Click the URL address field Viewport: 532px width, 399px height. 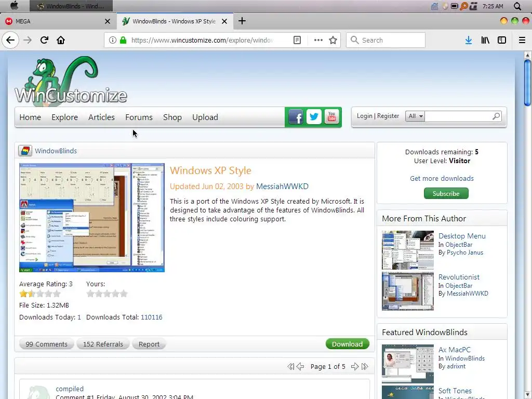[x=202, y=40]
